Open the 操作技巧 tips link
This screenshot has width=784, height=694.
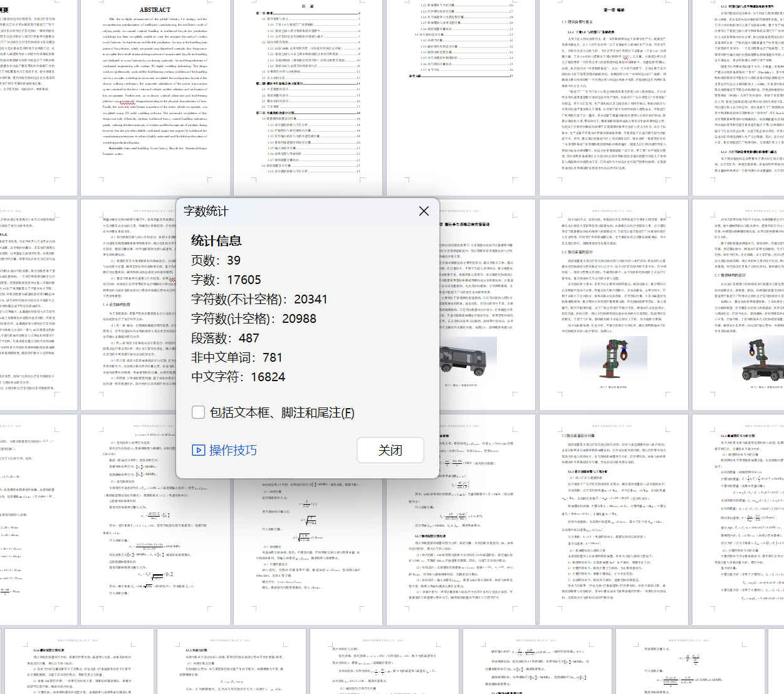pos(224,450)
